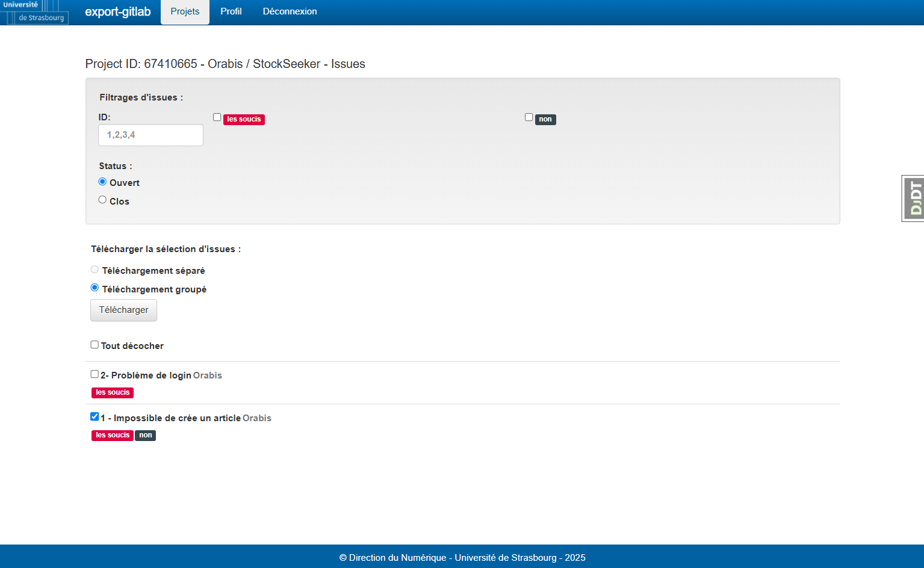Uncheck issue 1 Impossible de crée un article

(95, 416)
